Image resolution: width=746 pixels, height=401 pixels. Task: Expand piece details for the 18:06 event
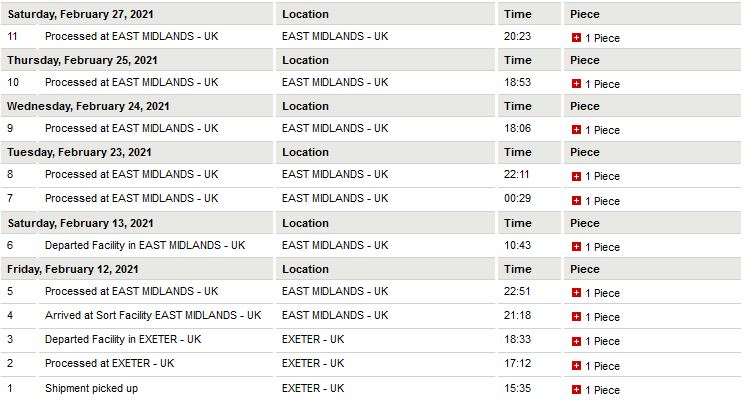(x=576, y=130)
